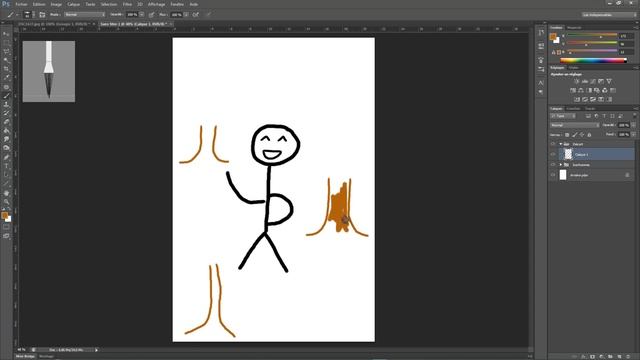Screen dimensions: 640x360
Task: Toggle lock all for layer
Action: point(589,135)
